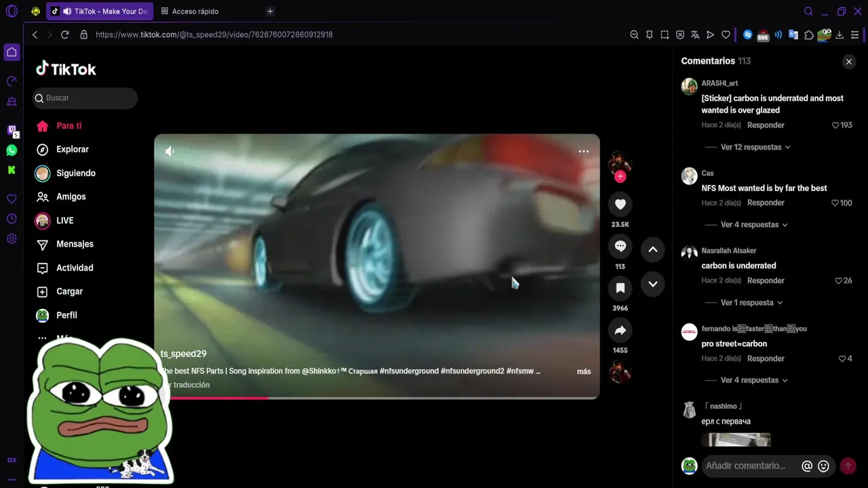Open the extensions puzzle piece menu
Viewport: 868px width, 488px height.
pyautogui.click(x=808, y=35)
